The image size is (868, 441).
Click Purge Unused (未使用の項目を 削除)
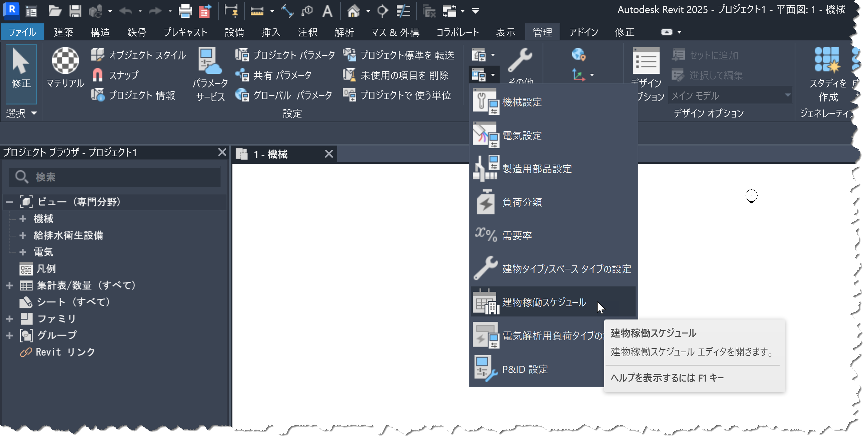click(x=395, y=75)
